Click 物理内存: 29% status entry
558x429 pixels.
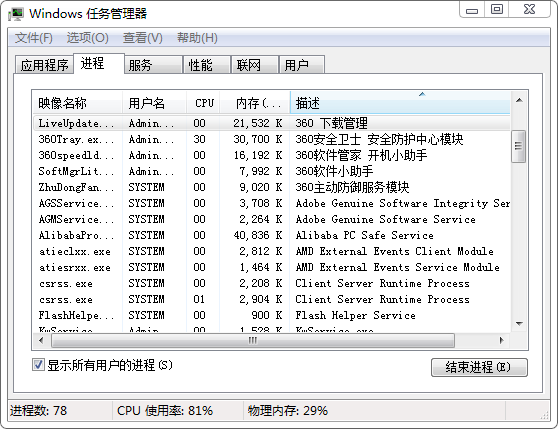288,411
